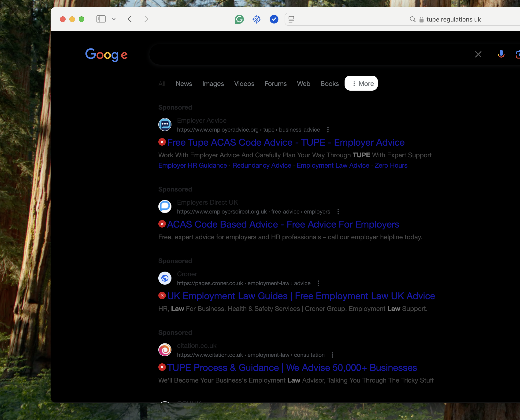Switch to the Images tab

213,84
